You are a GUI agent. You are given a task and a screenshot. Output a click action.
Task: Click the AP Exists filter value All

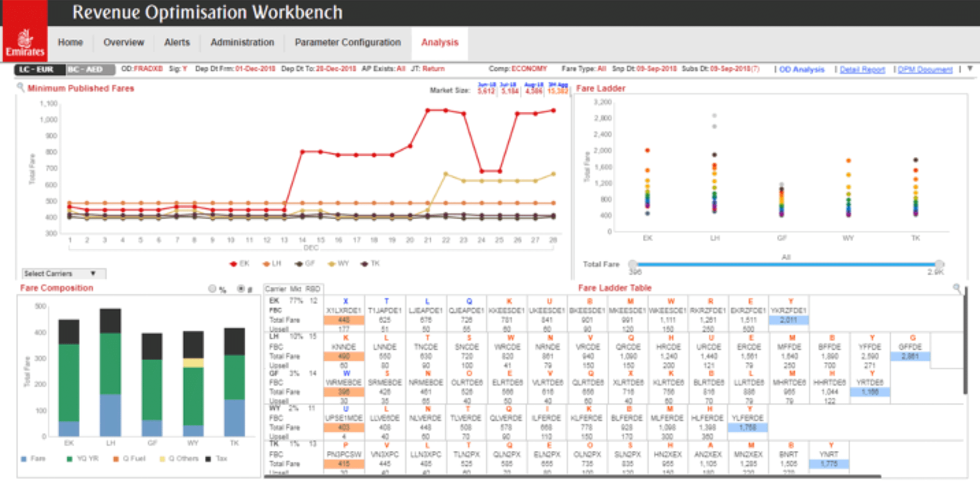click(x=401, y=69)
